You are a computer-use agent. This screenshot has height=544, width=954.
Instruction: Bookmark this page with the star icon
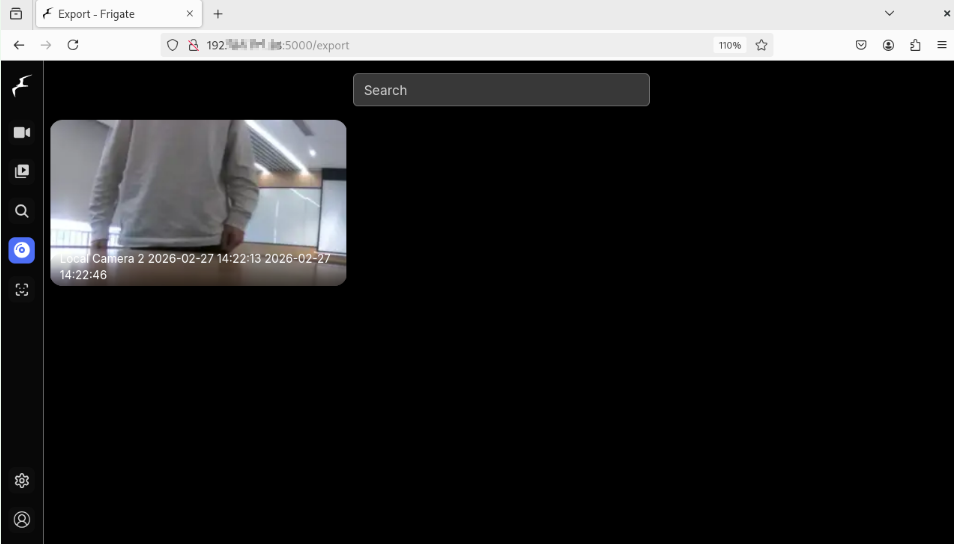click(761, 45)
